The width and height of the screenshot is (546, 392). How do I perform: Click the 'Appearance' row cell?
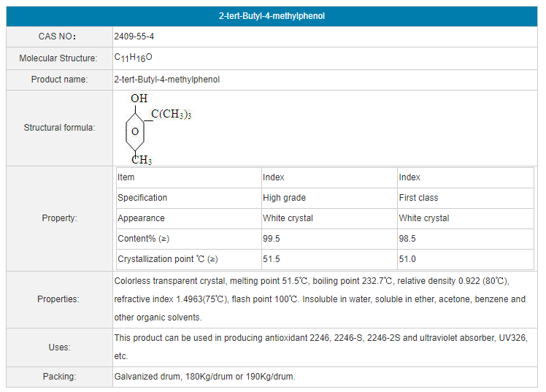[141, 218]
